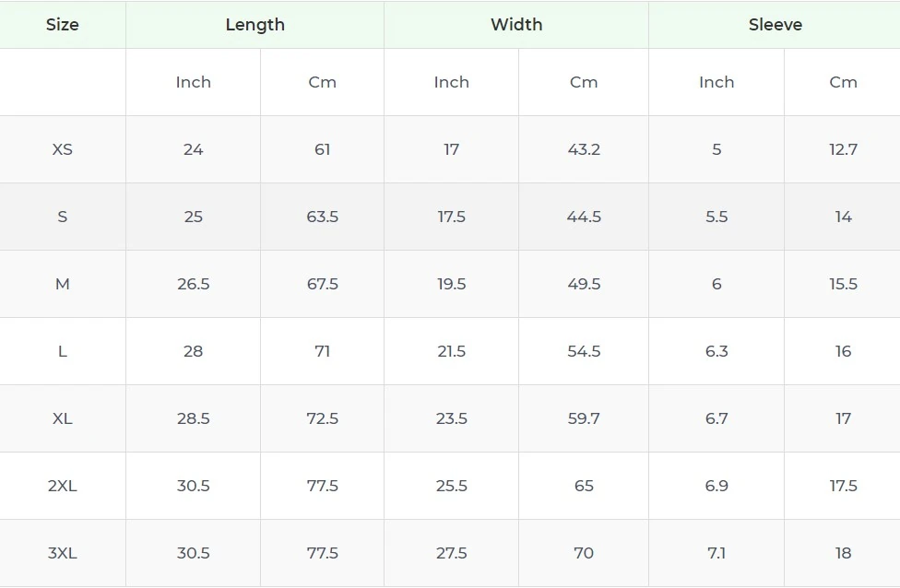900x588 pixels.
Task: Click the 63.5 length cm cell
Action: (x=322, y=217)
